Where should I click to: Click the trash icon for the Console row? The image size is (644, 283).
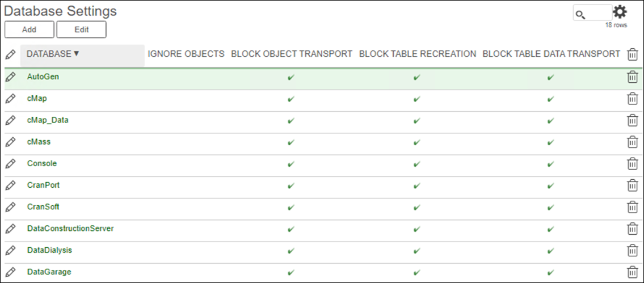point(633,163)
